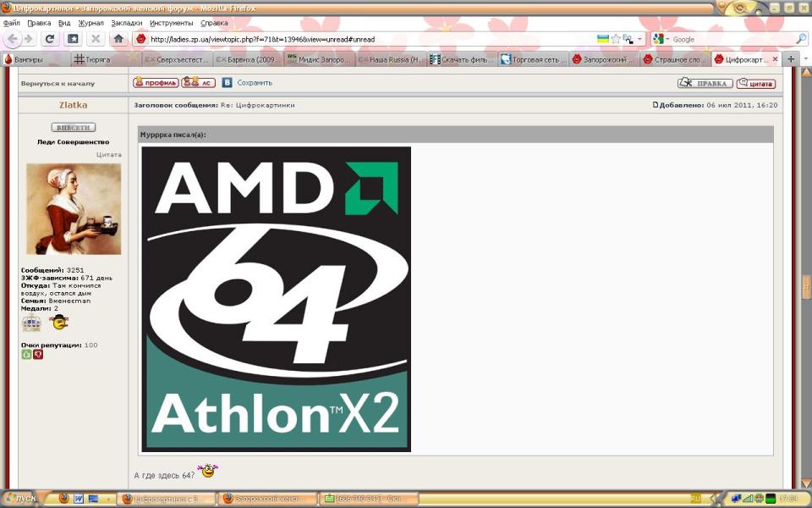Image resolution: width=812 pixels, height=508 pixels.
Task: Click the search magnifier icon
Action: tap(801, 39)
